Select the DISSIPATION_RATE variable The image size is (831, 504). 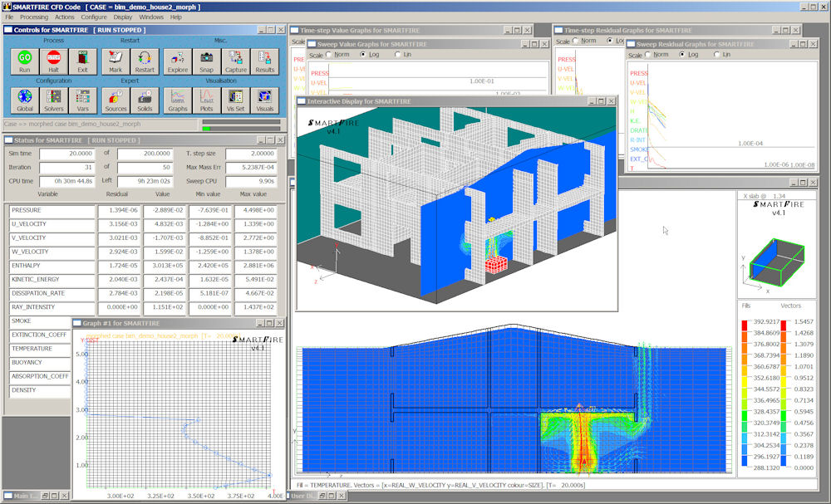52,293
